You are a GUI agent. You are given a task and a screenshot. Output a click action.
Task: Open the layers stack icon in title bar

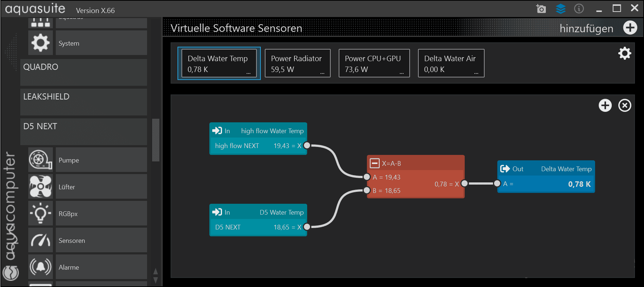point(560,8)
